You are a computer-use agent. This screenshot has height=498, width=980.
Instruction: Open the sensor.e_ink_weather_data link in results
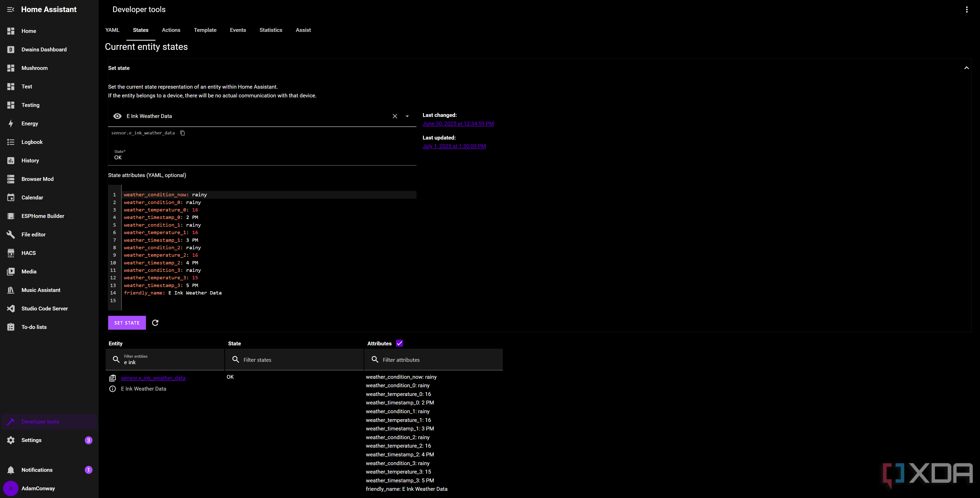[x=153, y=378]
